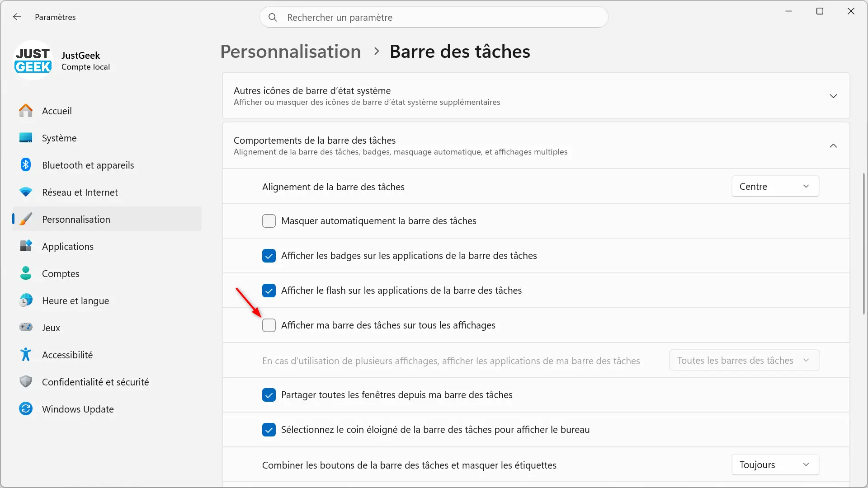Click the search magnifier icon
868x488 pixels.
[273, 17]
